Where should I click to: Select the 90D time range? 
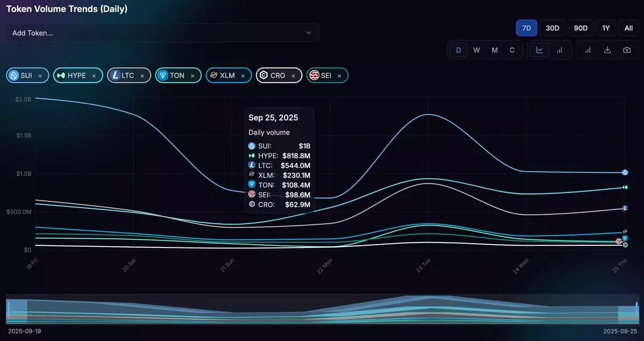pyautogui.click(x=580, y=28)
